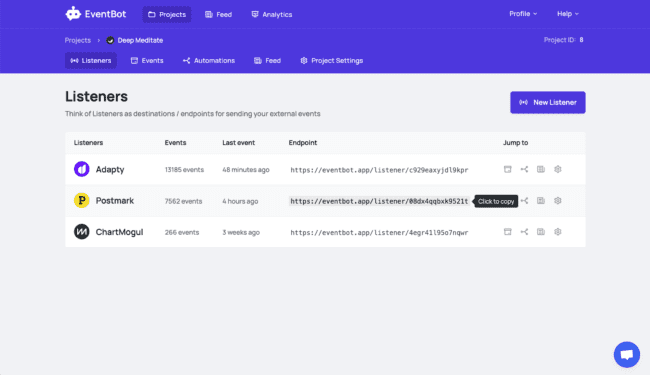Open the project Feed tab
650x375 pixels.
(x=267, y=60)
